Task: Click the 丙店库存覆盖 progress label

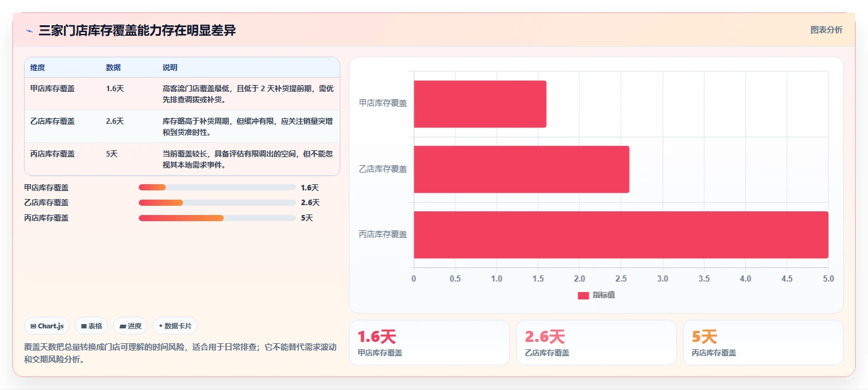Action: coord(46,217)
